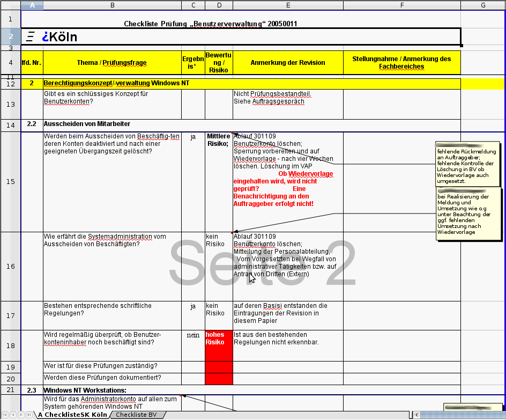The image size is (506, 420).
Task: Click header 'Stellungnahme / Anmerkung des Fachbereiches'
Action: click(402, 63)
